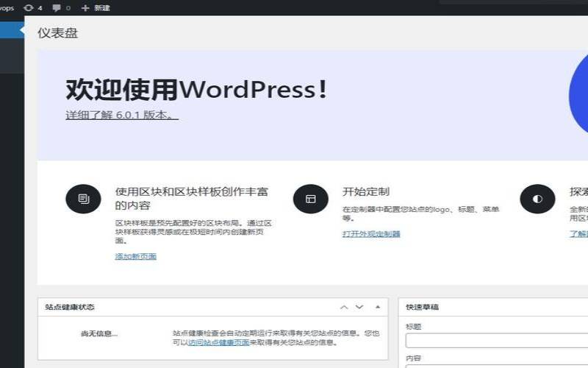This screenshot has height=368, width=588.
Task: Click 使用区块和区块样板创作丰富的内容 heading
Action: point(192,198)
